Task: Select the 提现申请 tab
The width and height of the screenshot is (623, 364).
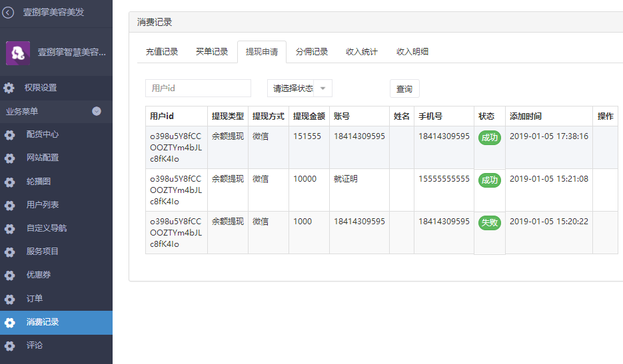Action: 262,52
